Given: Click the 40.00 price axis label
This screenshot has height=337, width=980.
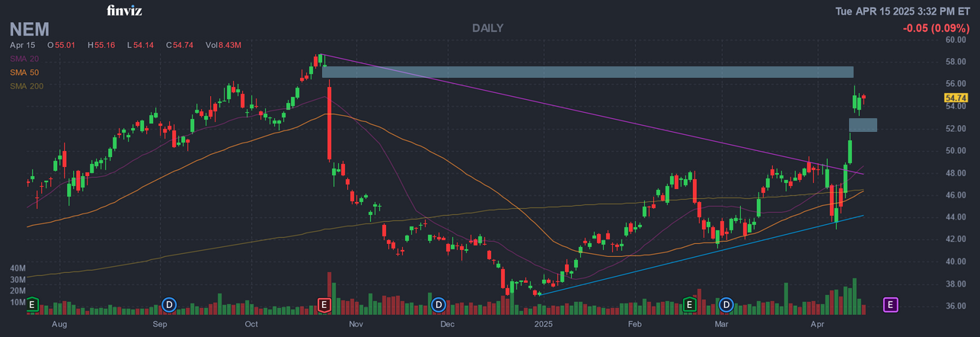Looking at the screenshot, I should (956, 262).
